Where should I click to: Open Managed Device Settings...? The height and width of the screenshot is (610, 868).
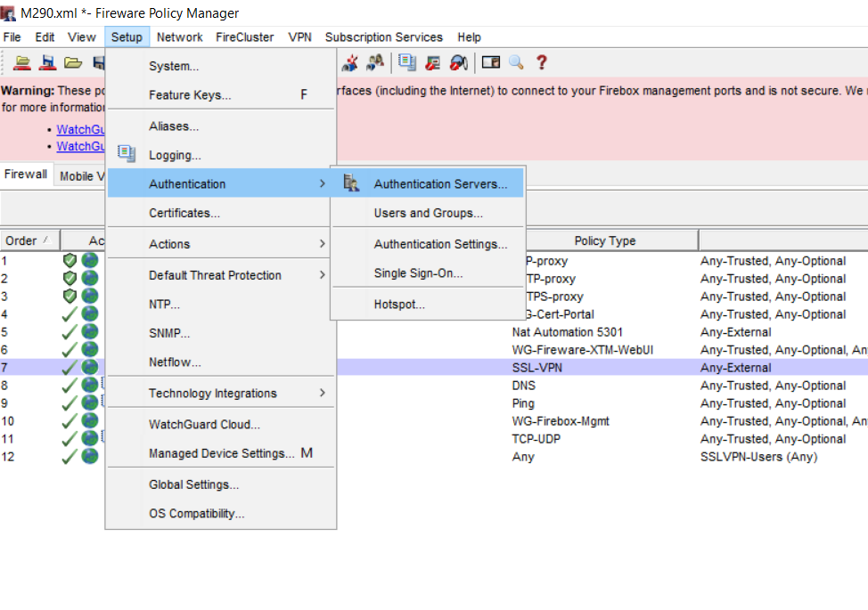[221, 453]
